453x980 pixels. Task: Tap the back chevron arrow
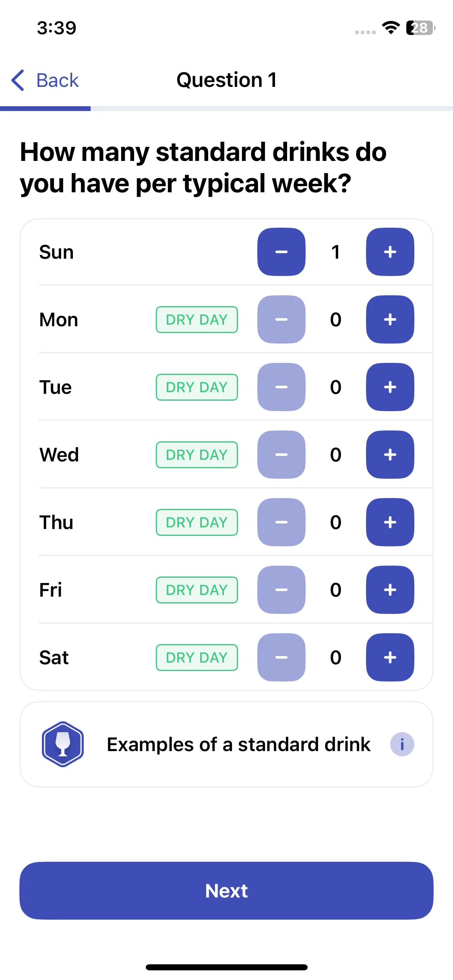18,80
